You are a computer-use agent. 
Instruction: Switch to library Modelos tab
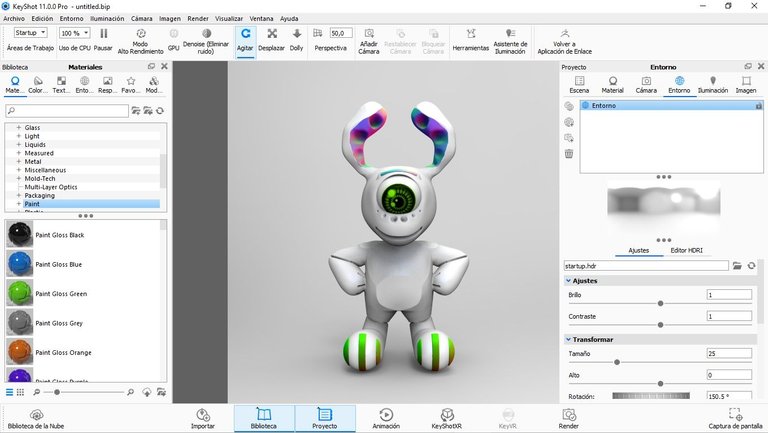154,85
